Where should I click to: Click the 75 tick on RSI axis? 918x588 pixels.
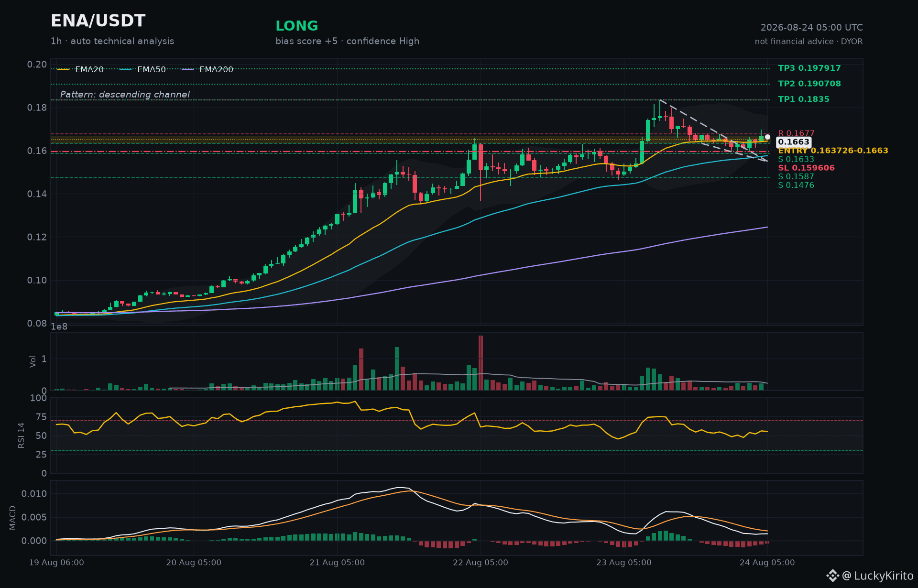(42, 417)
